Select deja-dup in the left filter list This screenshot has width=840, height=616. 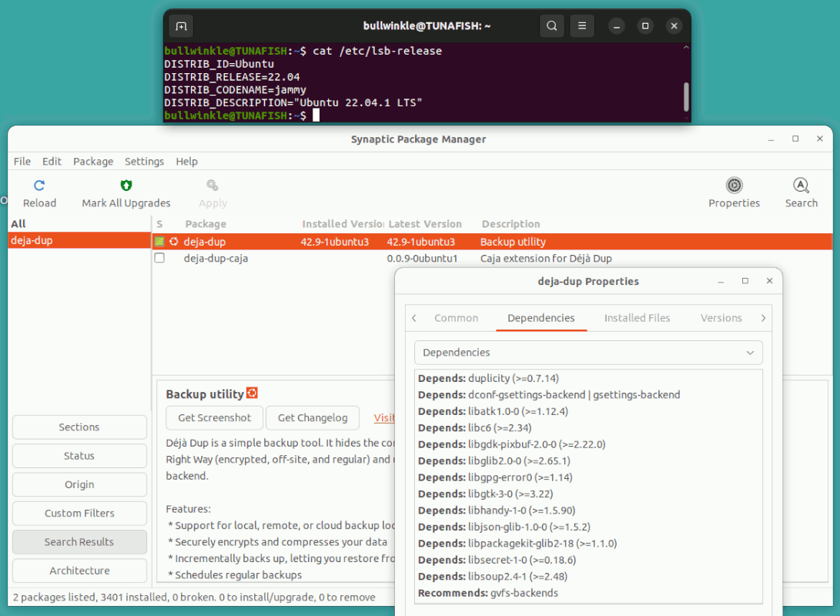[x=79, y=240]
